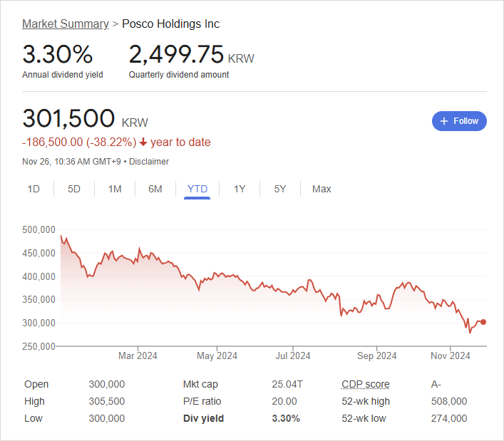Click the plus icon in Follow button
Viewport: 504px width, 441px height.
click(x=444, y=121)
